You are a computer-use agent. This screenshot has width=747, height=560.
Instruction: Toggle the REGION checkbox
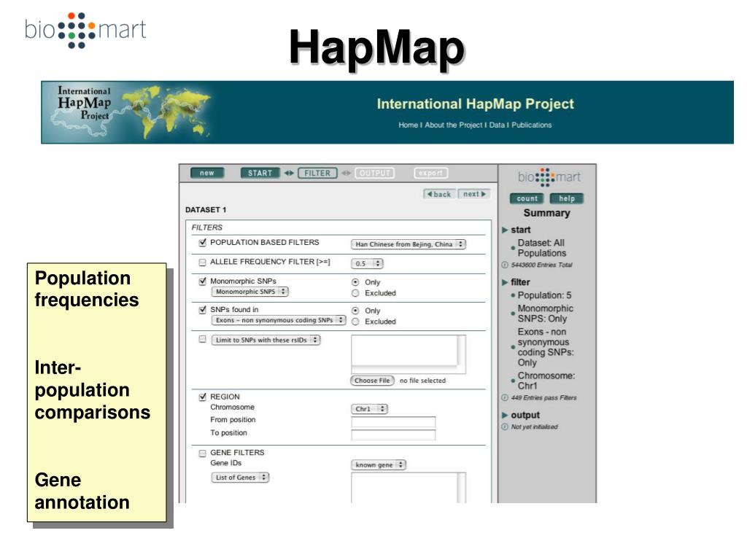click(203, 397)
